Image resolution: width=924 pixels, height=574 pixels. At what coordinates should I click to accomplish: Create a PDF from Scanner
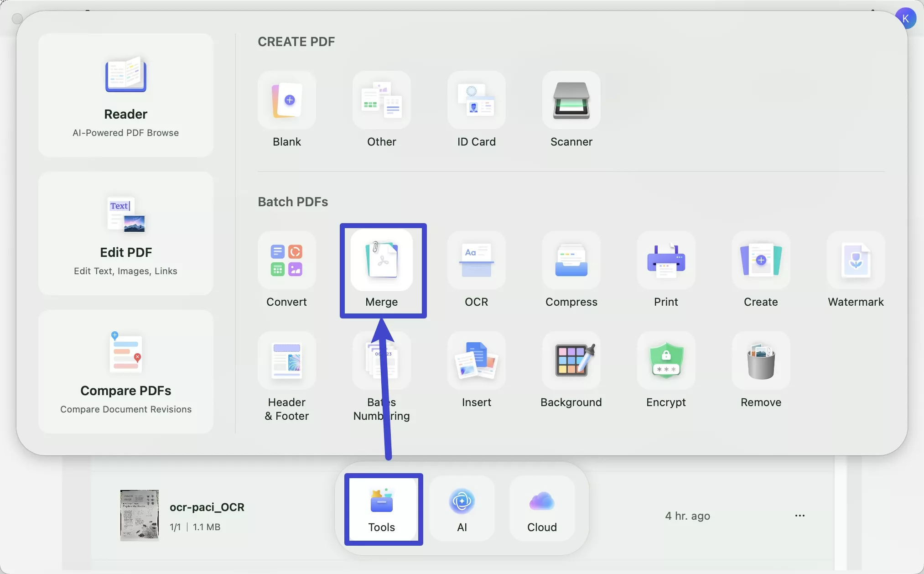pos(571,100)
